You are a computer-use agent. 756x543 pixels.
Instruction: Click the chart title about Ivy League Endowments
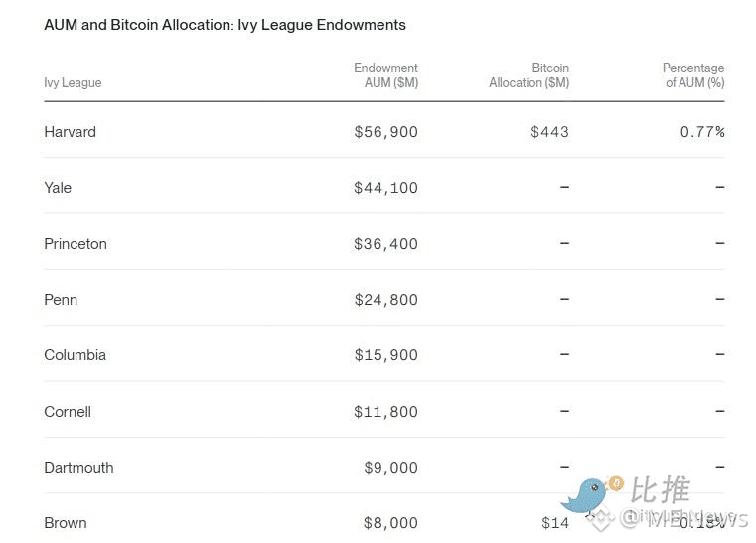pyautogui.click(x=225, y=25)
